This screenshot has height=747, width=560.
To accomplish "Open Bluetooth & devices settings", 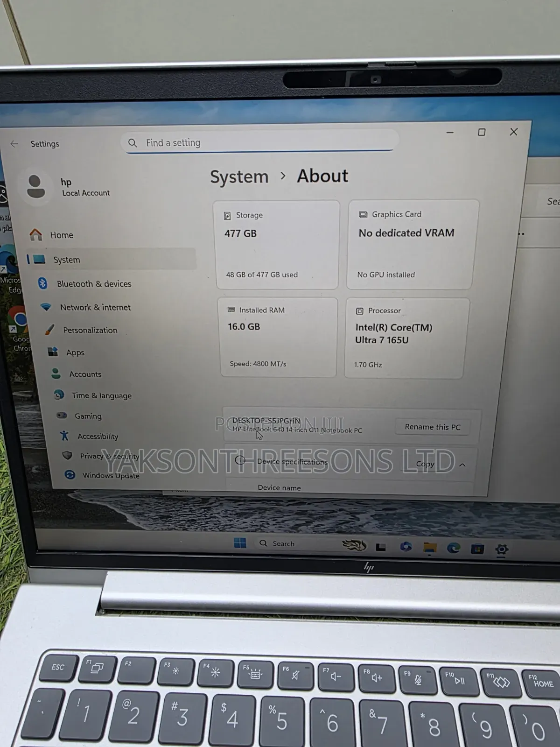I will click(x=94, y=284).
